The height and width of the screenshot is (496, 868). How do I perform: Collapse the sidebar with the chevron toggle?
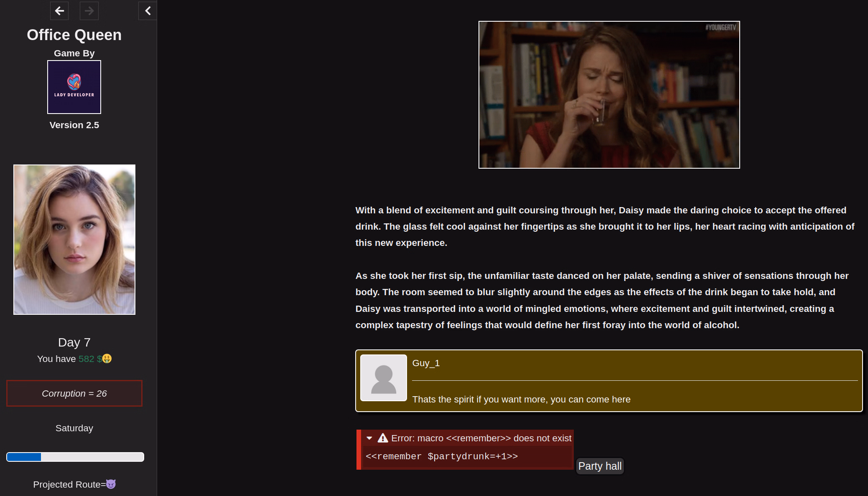(x=148, y=11)
